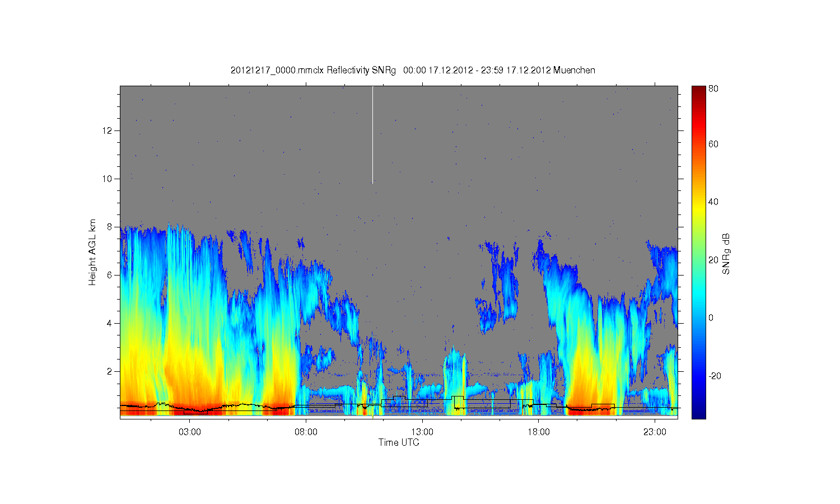
Task: Click the colorbar value 20
Action: pyautogui.click(x=713, y=260)
